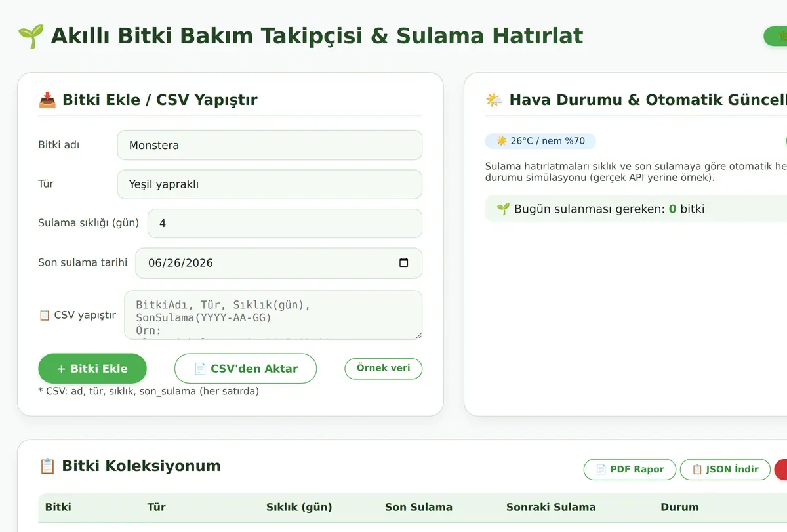This screenshot has height=532, width=787.
Task: Click the Bitki Koleksiyonum heading
Action: [141, 466]
